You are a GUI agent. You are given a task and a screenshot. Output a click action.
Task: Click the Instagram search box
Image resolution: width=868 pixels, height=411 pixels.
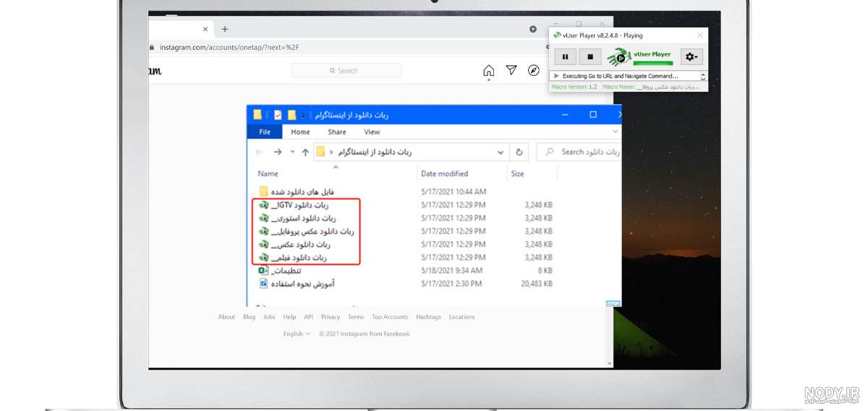tap(346, 70)
